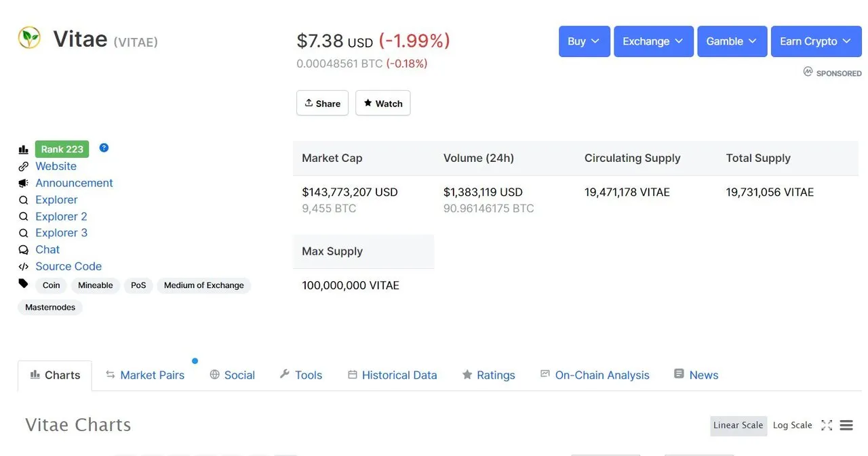Toggle Watch for Vitae
The height and width of the screenshot is (456, 868).
tap(383, 103)
